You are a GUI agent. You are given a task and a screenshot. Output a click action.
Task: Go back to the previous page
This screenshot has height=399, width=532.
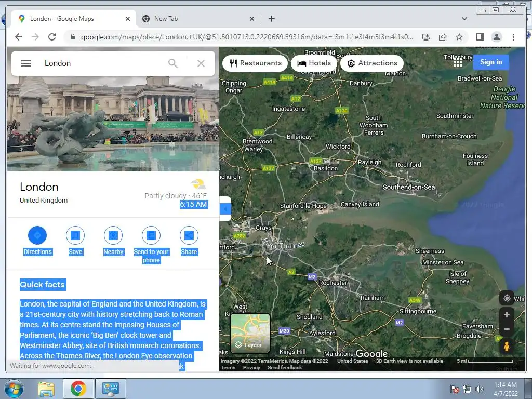19,37
